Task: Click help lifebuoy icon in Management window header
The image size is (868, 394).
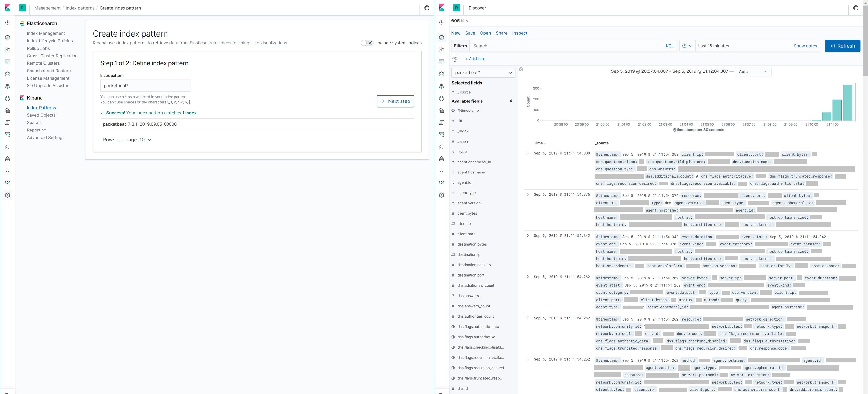Action: point(427,8)
